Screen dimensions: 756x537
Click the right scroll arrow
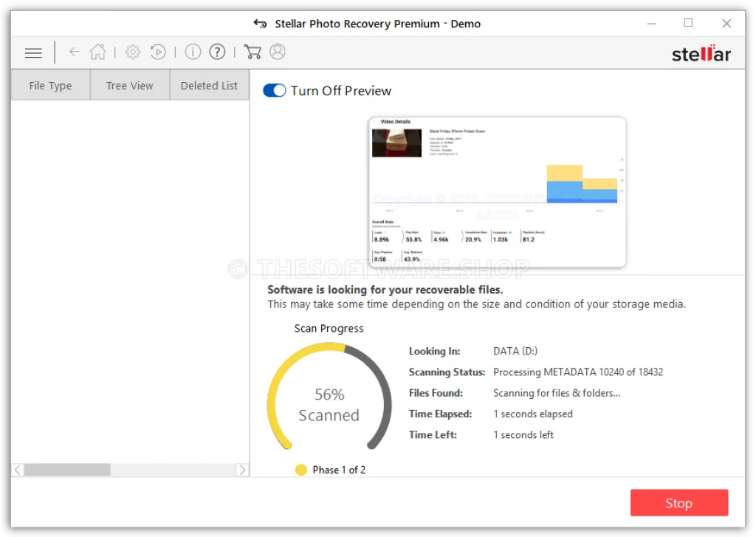[x=242, y=470]
